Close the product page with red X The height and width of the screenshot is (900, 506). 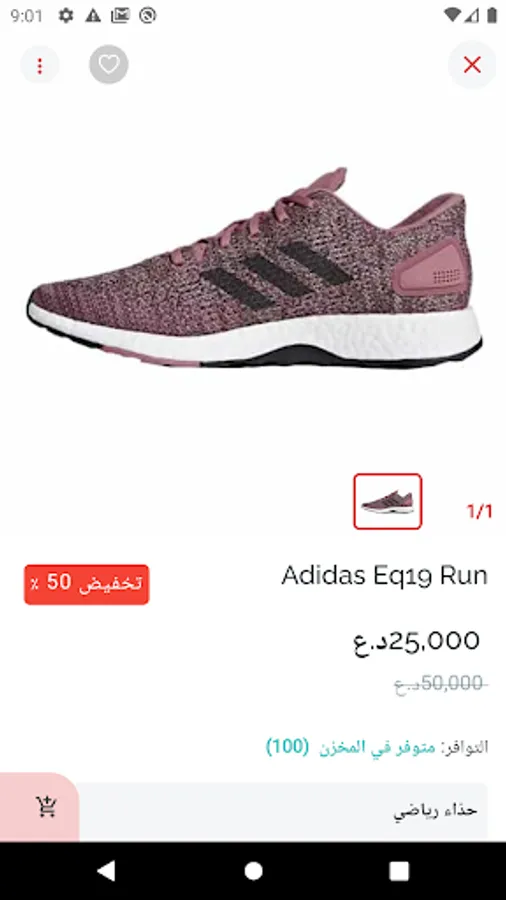pos(472,65)
